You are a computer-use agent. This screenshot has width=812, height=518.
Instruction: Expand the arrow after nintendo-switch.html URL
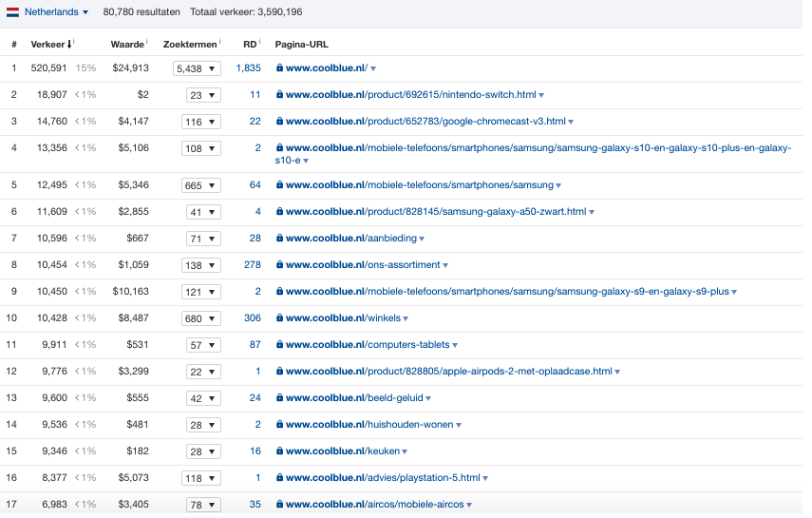click(541, 95)
